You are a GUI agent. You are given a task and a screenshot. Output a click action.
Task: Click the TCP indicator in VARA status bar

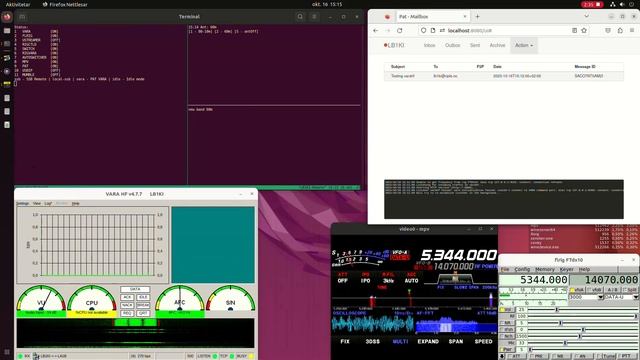(x=227, y=356)
